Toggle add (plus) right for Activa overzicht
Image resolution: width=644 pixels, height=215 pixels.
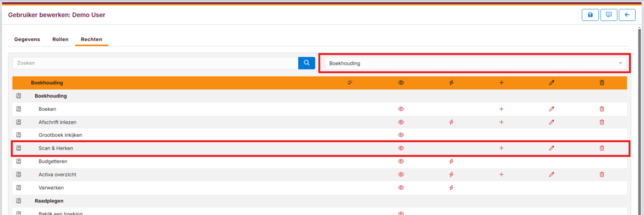pos(501,174)
